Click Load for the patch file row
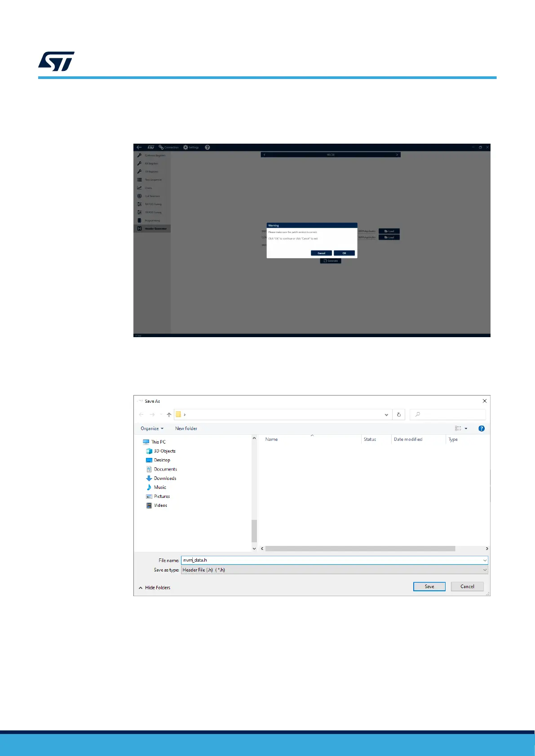Screen dimensions: 535x756 pos(389,231)
